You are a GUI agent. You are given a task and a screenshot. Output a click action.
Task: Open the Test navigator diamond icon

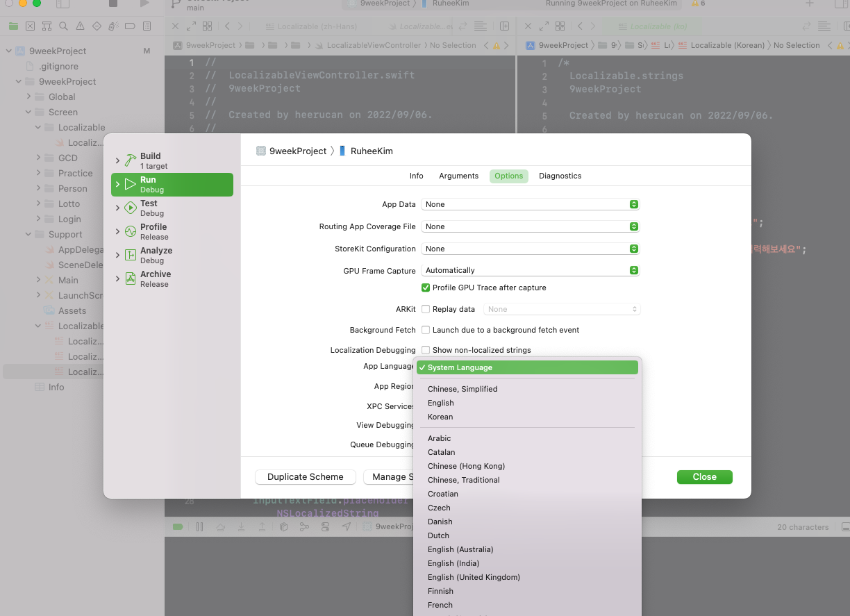[x=97, y=26]
